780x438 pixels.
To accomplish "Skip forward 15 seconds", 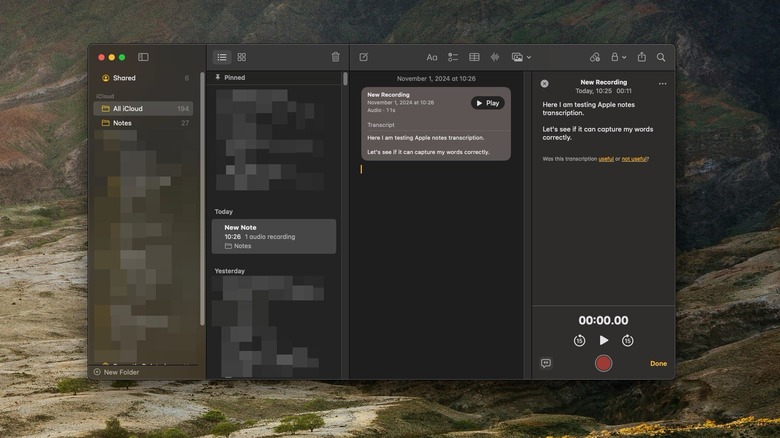I will click(x=627, y=340).
